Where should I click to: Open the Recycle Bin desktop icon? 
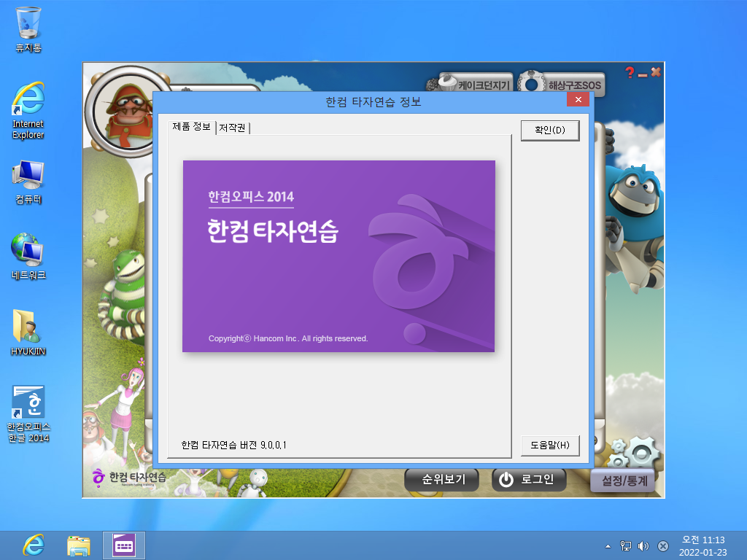28,29
